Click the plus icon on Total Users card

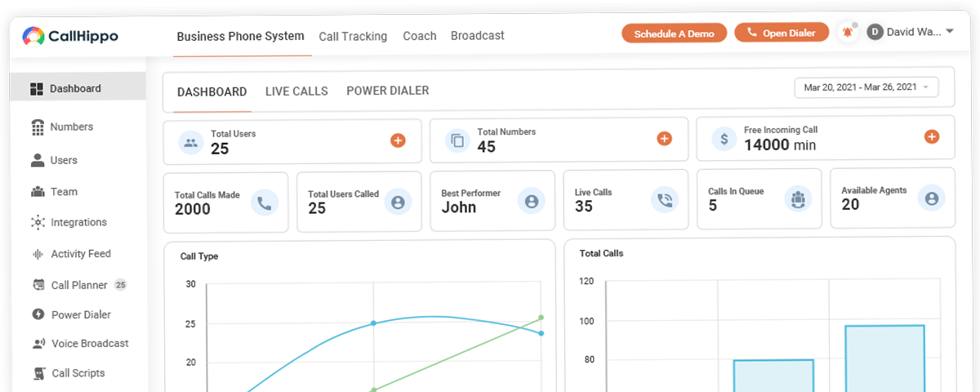398,140
